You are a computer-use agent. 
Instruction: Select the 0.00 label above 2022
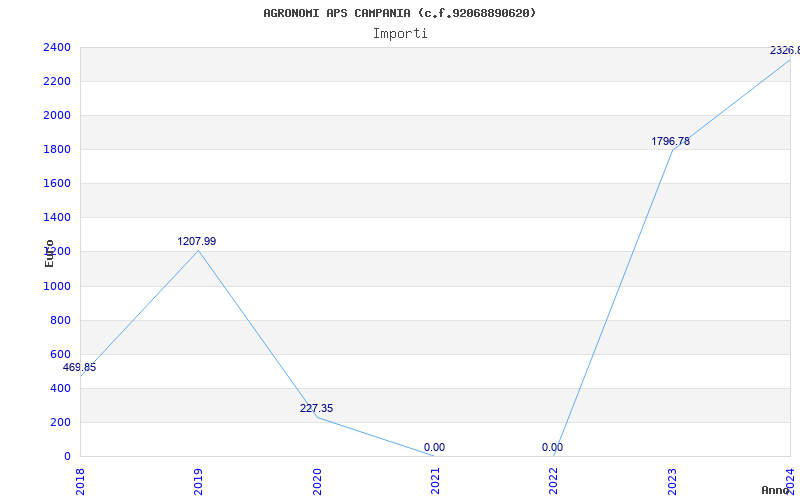[x=553, y=447]
